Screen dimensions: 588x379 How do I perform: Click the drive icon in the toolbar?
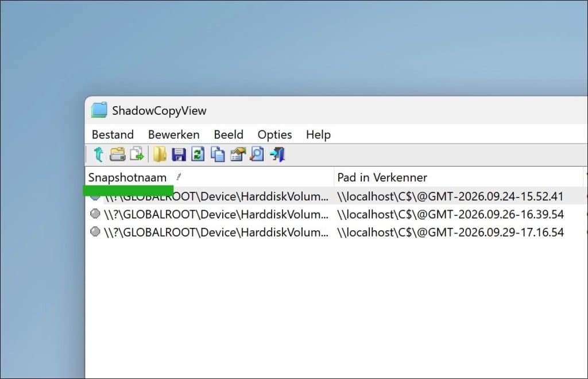pos(117,154)
